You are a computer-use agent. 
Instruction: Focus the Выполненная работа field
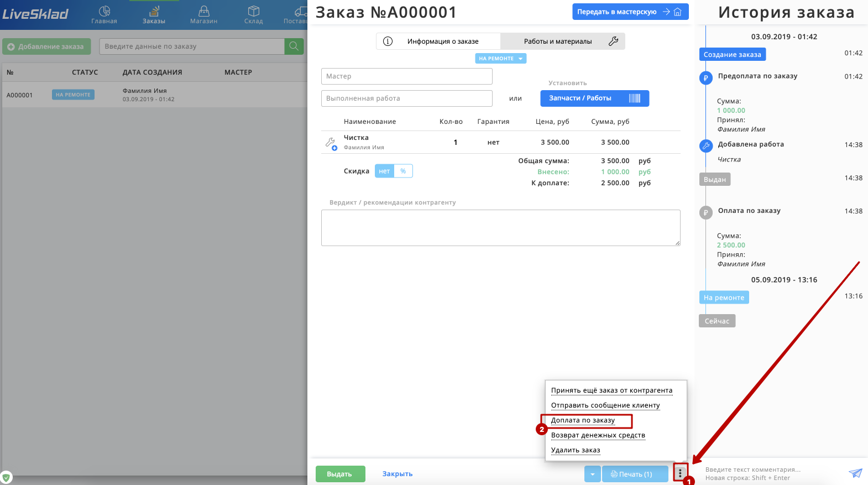point(407,98)
